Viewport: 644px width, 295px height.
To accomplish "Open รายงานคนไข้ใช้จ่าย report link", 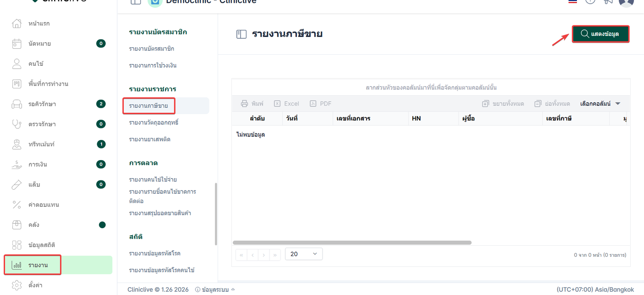I will coord(153,179).
